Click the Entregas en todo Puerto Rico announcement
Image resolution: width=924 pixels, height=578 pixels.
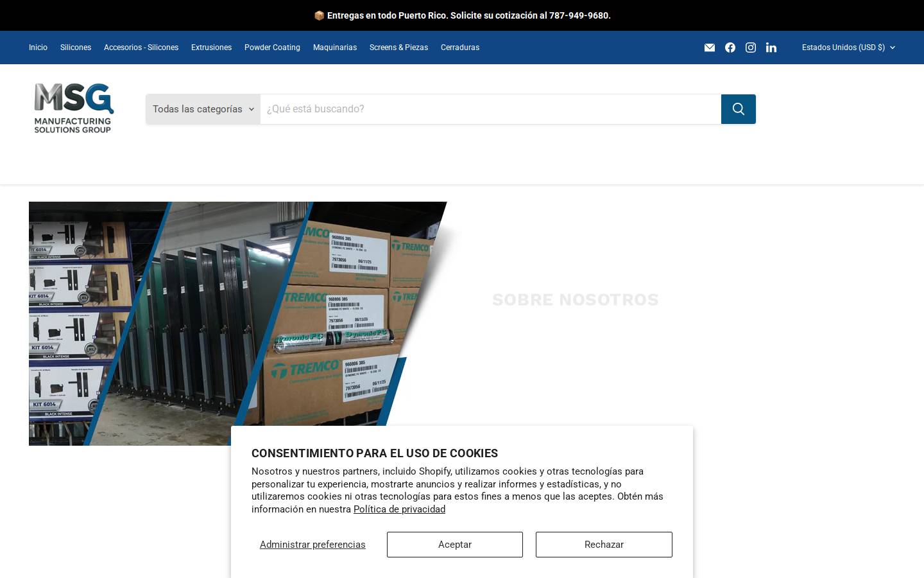[x=462, y=15]
